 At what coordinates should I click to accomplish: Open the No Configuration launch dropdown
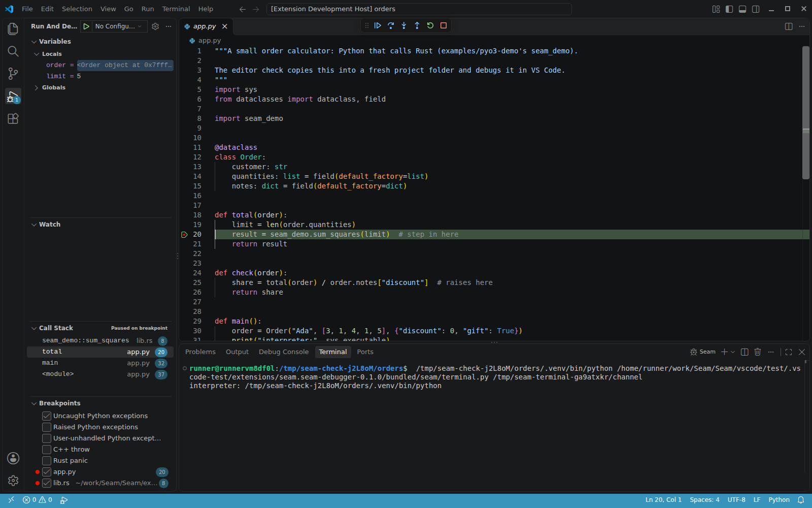point(119,26)
